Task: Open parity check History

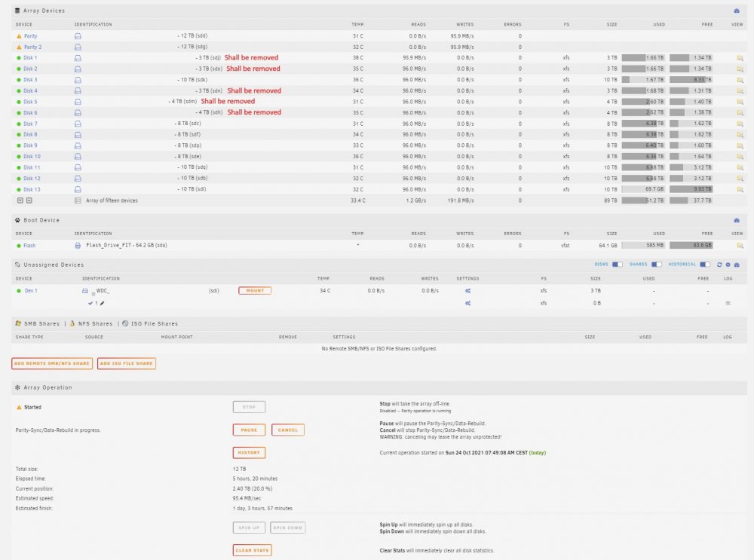Action: tap(249, 452)
